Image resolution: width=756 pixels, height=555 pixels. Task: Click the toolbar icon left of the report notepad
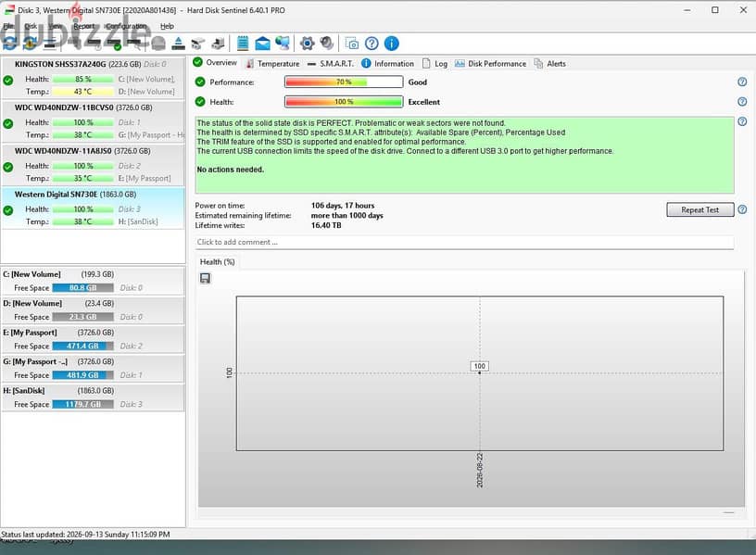pos(219,44)
